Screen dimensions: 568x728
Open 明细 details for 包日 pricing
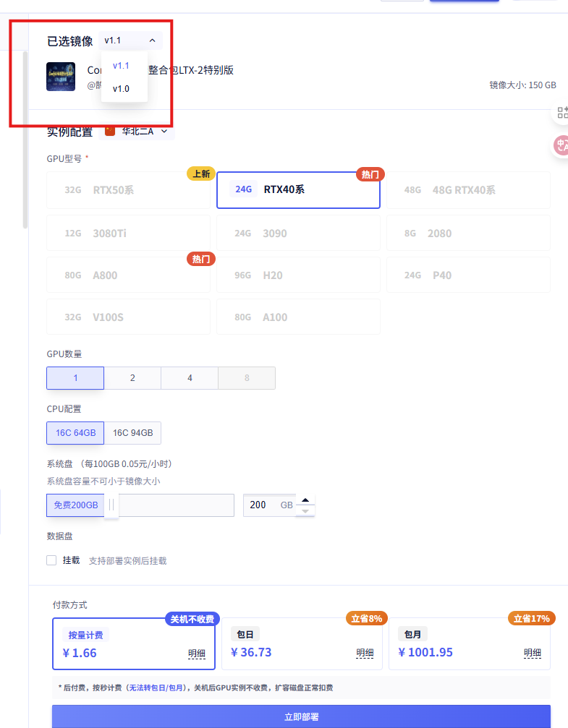[365, 653]
